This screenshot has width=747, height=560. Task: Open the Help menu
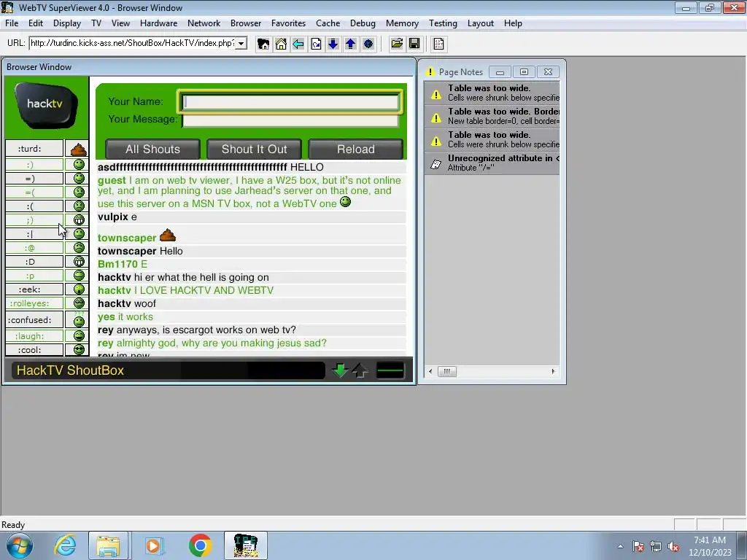coord(513,23)
